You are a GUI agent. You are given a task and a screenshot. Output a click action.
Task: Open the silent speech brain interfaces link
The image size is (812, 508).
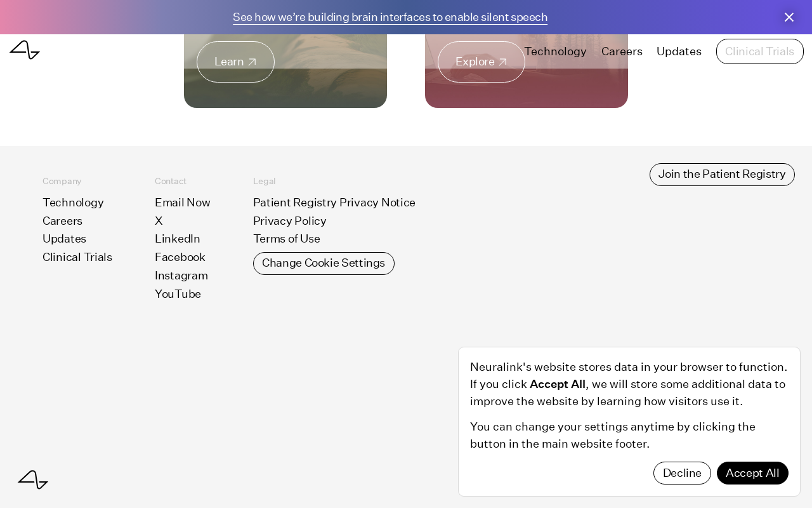point(390,17)
